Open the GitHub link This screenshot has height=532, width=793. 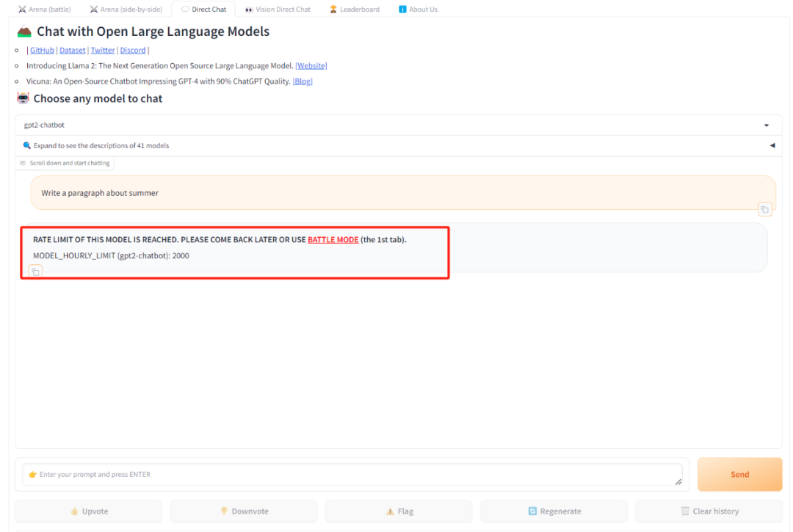(42, 50)
